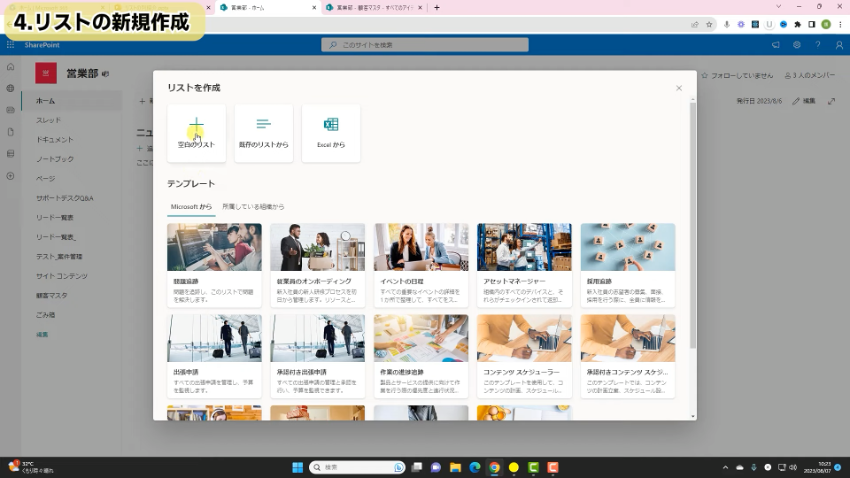Screen dimensions: 850x478
Task: Bookmark this page with the star icon
Action: pyautogui.click(x=709, y=24)
